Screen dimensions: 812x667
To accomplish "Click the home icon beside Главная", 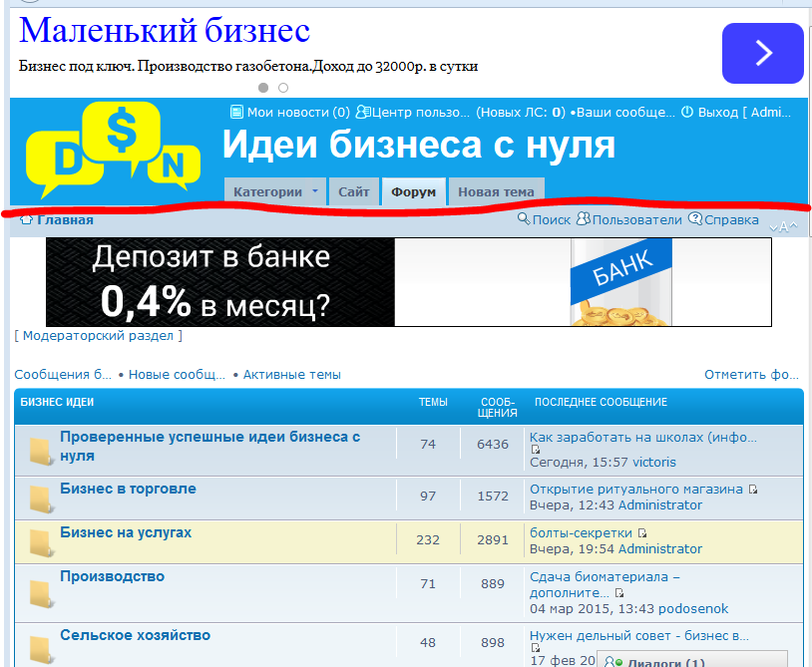I will click(27, 219).
